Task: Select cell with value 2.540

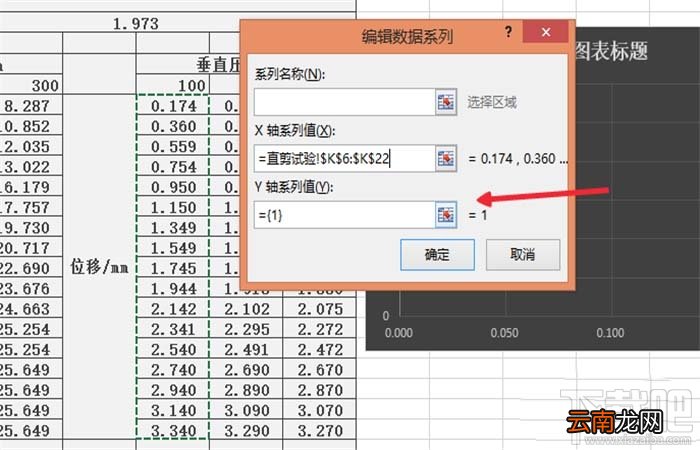Action: tap(173, 349)
